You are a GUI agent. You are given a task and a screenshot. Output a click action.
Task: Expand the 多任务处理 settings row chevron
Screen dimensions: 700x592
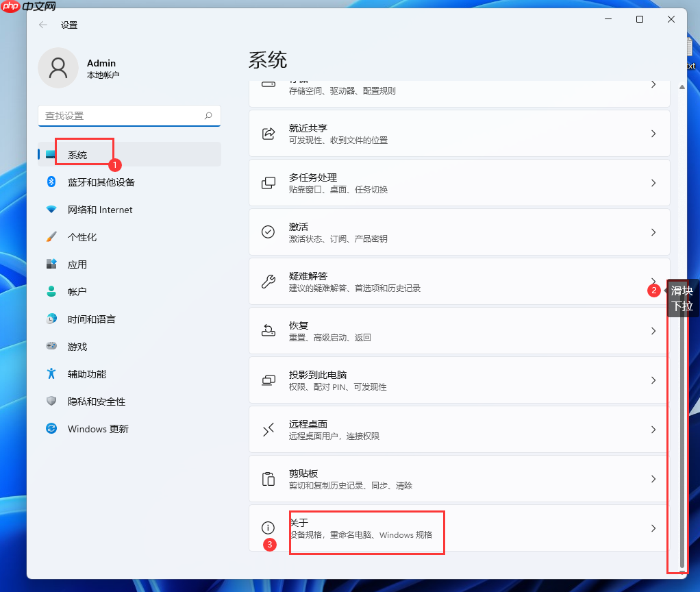653,182
